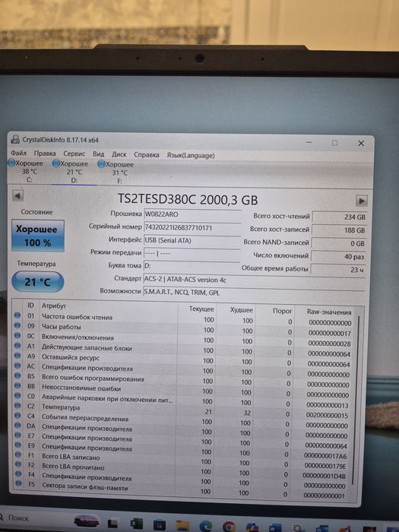Open Microsoft Store from the taskbar
The width and height of the screenshot is (399, 532).
(x=159, y=525)
